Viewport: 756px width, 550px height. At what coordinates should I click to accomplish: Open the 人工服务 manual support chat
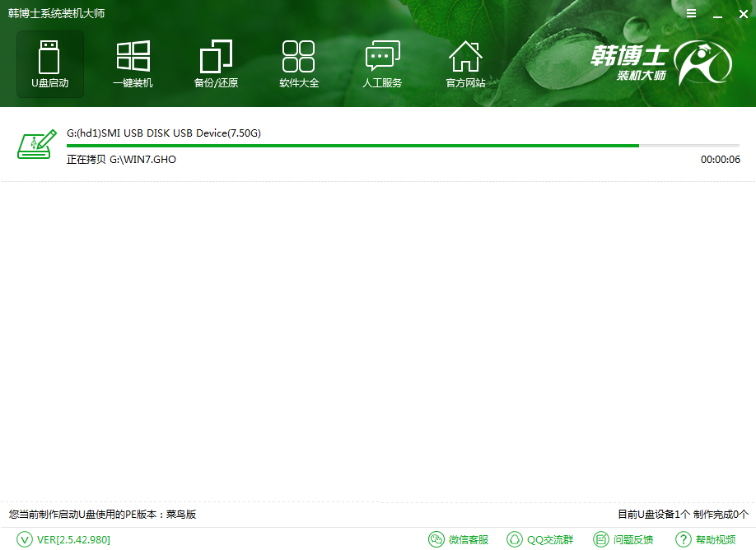pyautogui.click(x=382, y=64)
